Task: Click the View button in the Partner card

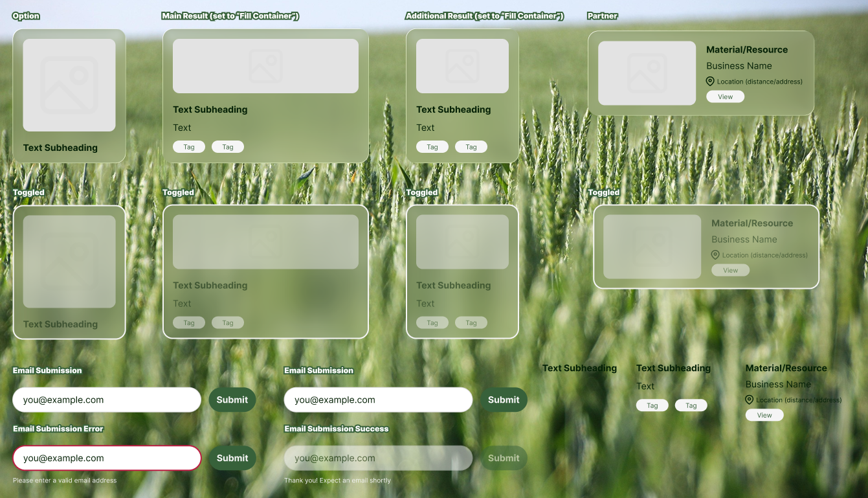Action: (726, 96)
